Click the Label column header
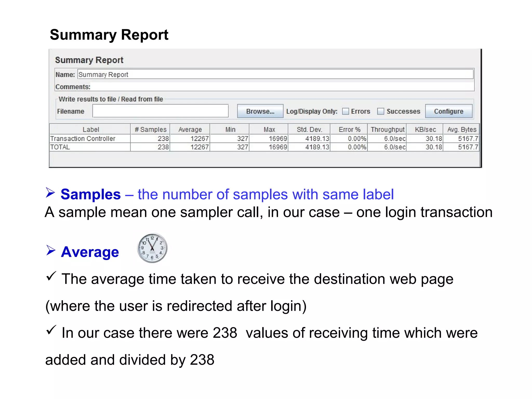Image resolution: width=532 pixels, height=399 pixels. (x=90, y=129)
